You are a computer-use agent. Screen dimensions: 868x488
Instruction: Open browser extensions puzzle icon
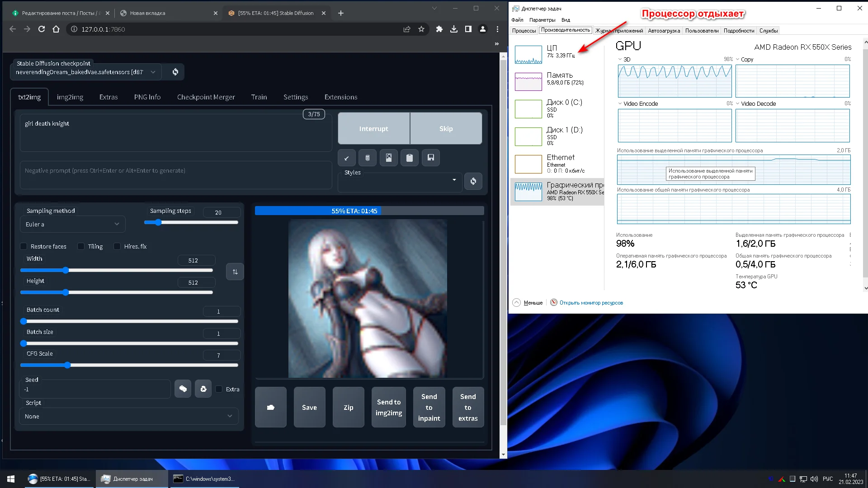coord(439,29)
